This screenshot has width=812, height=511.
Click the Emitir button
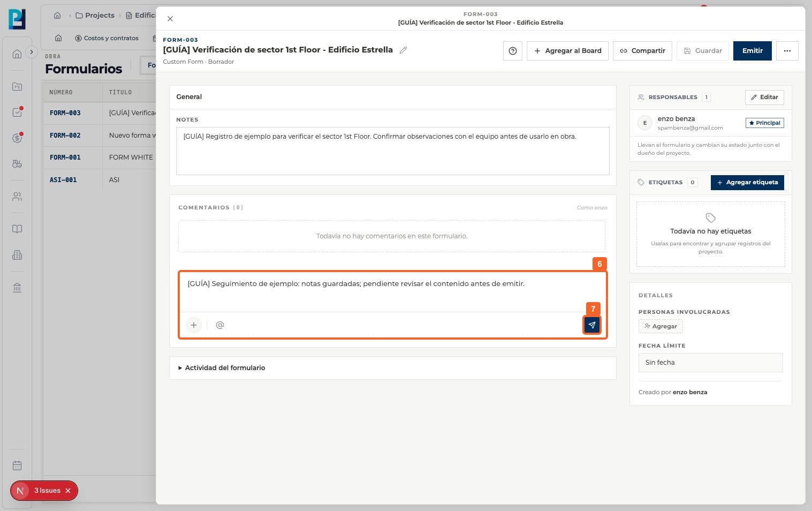[x=752, y=51]
